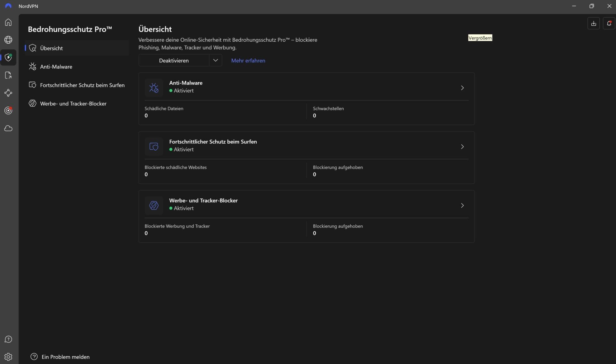This screenshot has height=364, width=616.
Task: Open Werbe- und Tracker-Blocker in sidebar
Action: [77, 103]
